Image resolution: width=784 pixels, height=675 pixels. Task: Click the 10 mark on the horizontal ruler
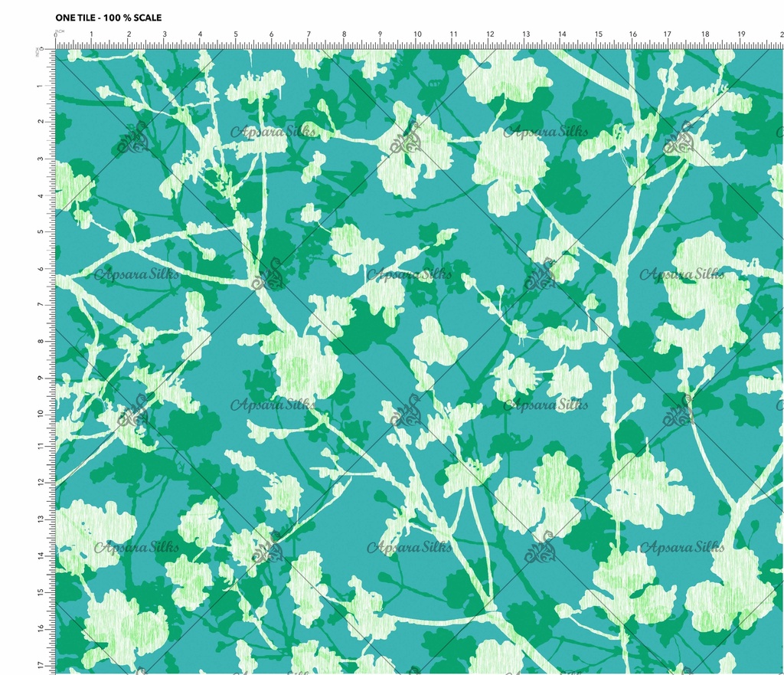tap(417, 34)
